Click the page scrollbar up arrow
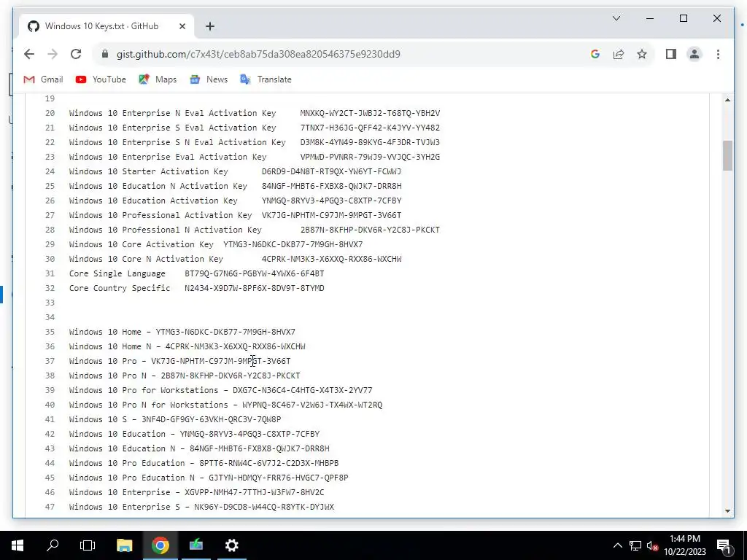The width and height of the screenshot is (747, 560). (x=727, y=100)
